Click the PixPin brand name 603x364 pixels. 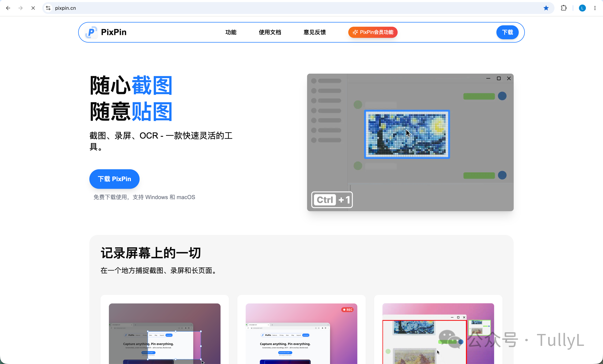[114, 32]
